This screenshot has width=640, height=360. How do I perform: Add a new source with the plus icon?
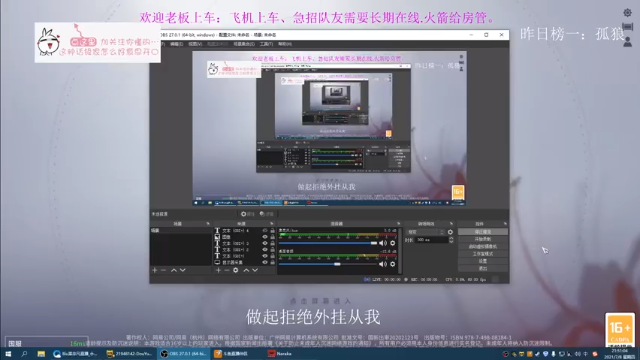click(x=218, y=270)
